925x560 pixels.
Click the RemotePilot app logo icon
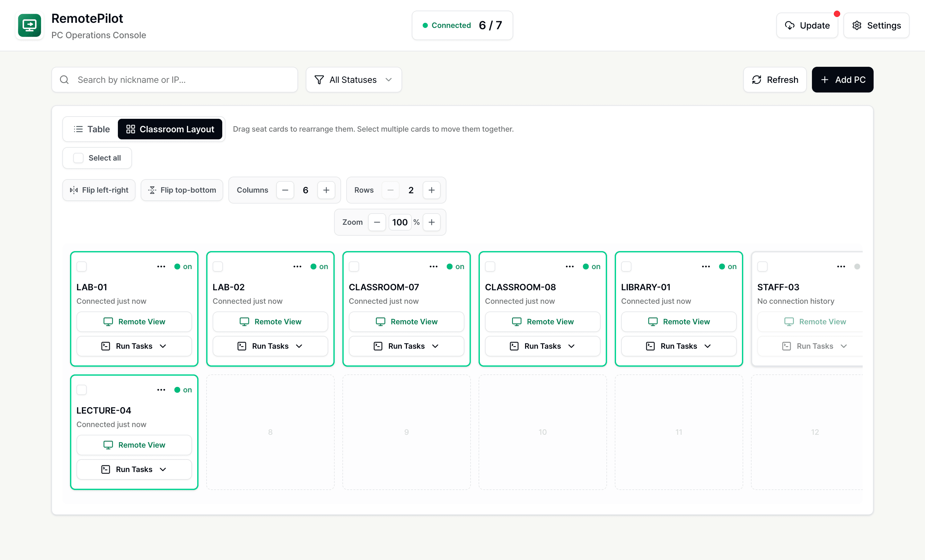(30, 25)
